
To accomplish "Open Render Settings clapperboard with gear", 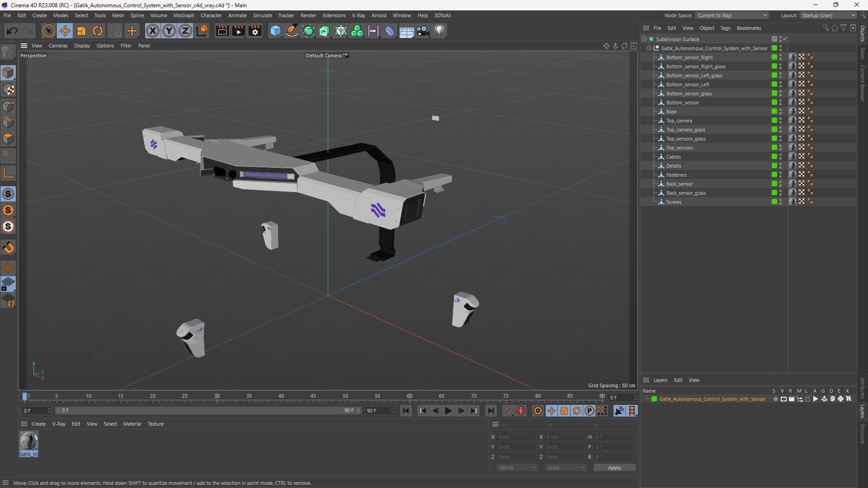I will [x=255, y=31].
